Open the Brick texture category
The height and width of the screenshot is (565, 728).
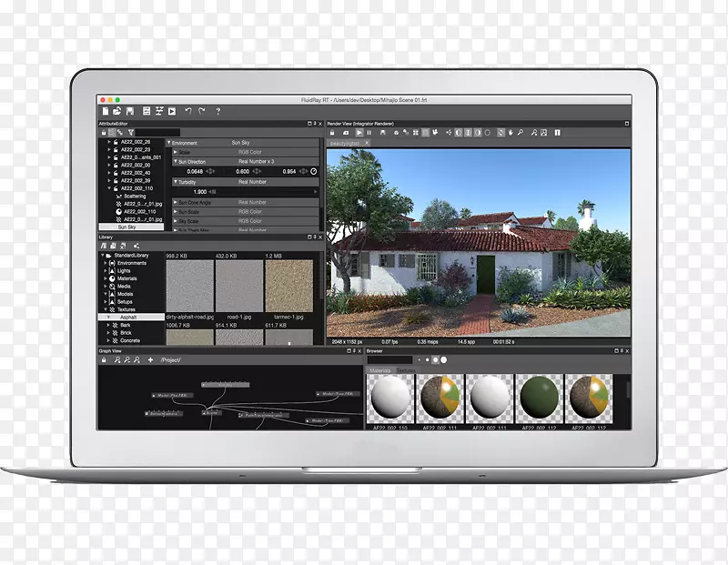[x=126, y=333]
